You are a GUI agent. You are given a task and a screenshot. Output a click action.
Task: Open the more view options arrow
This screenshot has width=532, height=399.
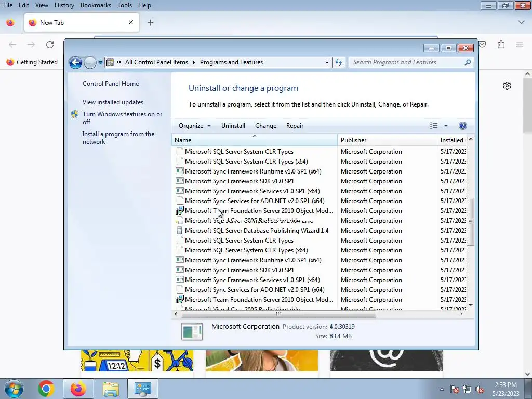coord(446,126)
